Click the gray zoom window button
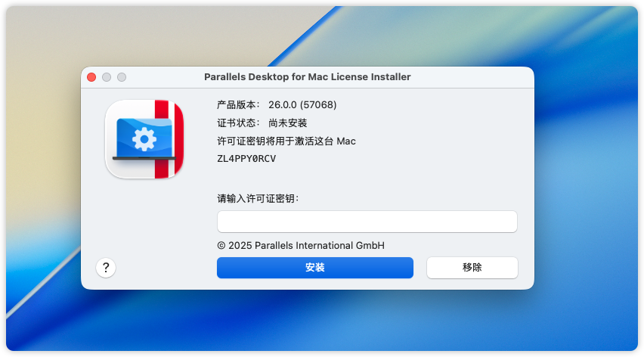 (122, 77)
